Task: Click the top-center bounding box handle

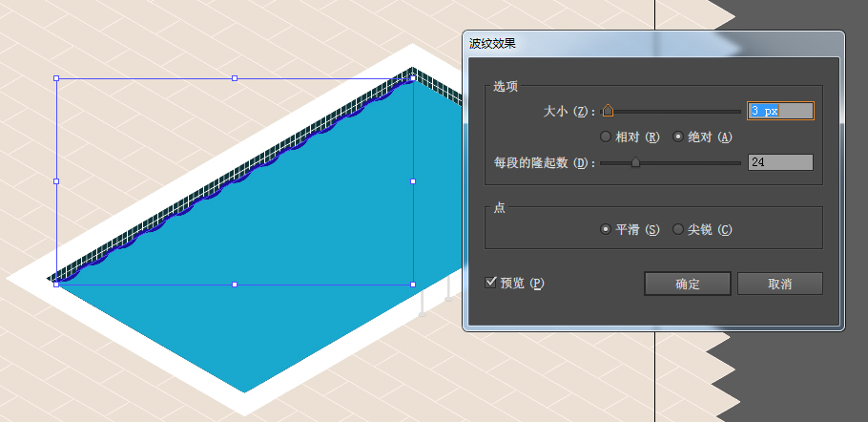Action: tap(235, 78)
